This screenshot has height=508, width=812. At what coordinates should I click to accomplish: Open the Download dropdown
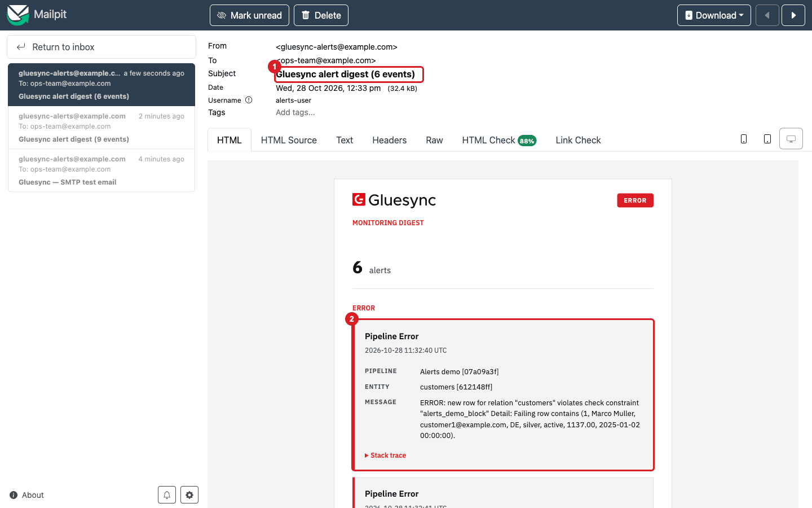coord(714,15)
